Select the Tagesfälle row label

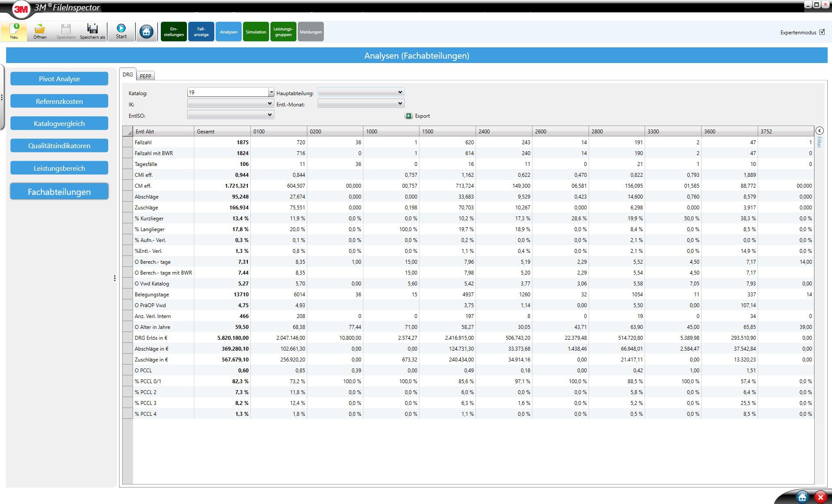(x=146, y=164)
